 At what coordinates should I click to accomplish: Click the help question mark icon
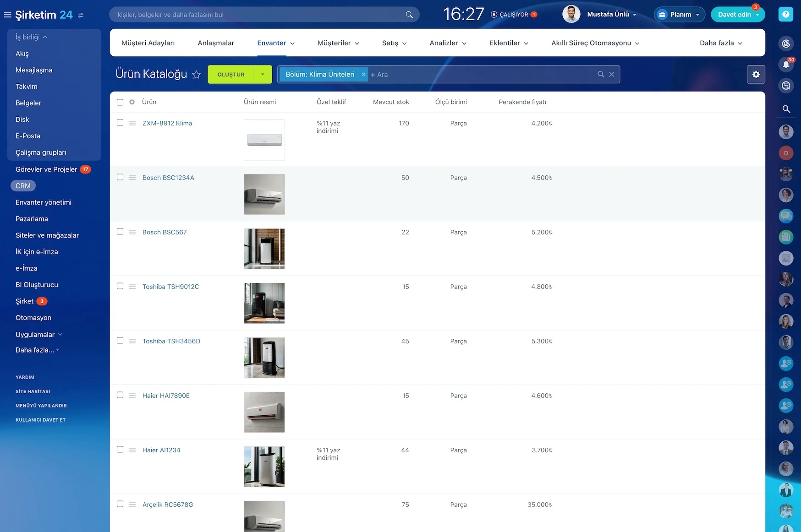click(x=785, y=15)
